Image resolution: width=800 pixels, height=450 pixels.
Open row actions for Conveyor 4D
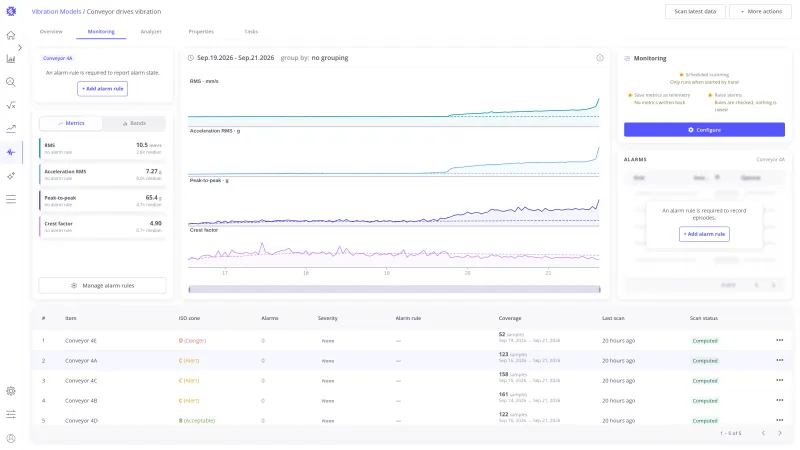[x=779, y=420]
